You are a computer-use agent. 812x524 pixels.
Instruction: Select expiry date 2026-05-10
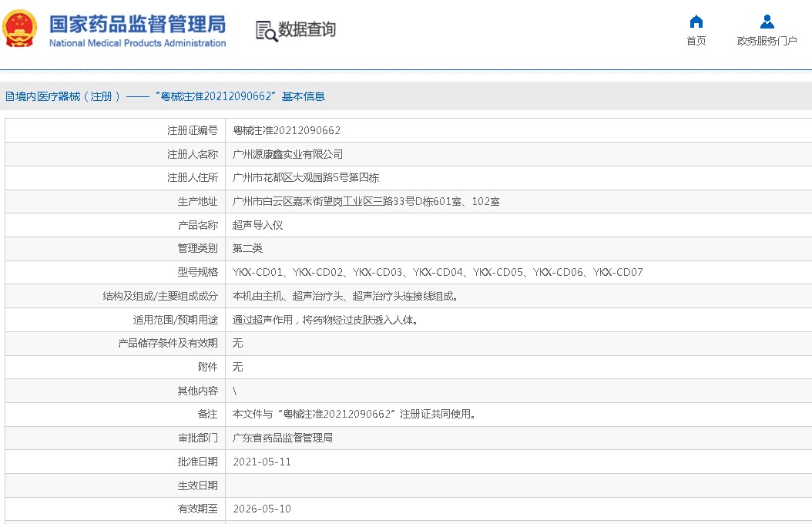(262, 509)
